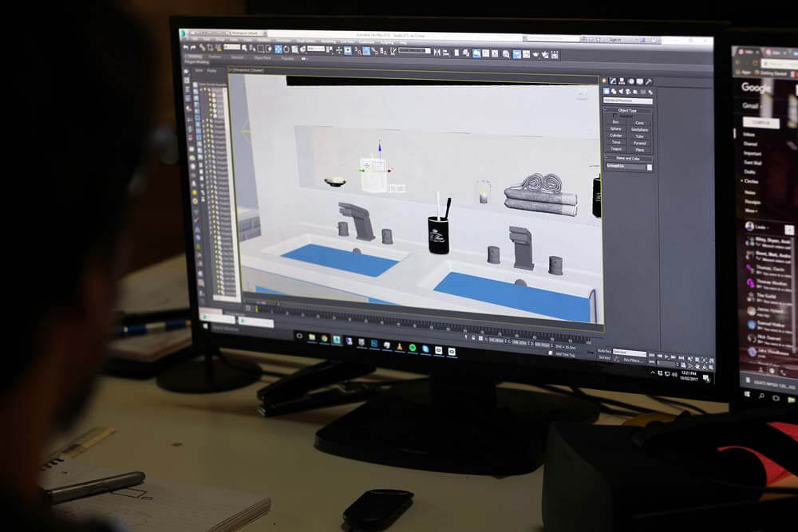This screenshot has width=798, height=532.
Task: Choose the Select Object tool
Action: pos(245,48)
